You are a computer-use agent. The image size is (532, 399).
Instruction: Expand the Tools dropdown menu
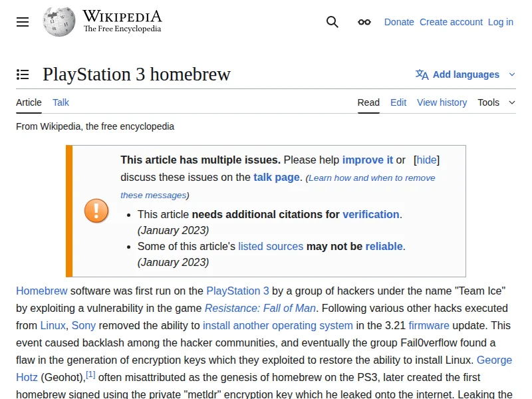496,102
